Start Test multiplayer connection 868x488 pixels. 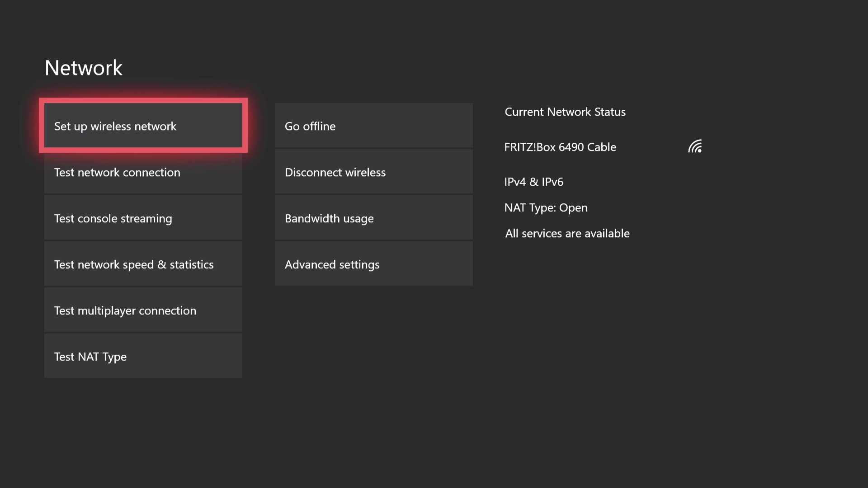click(143, 310)
